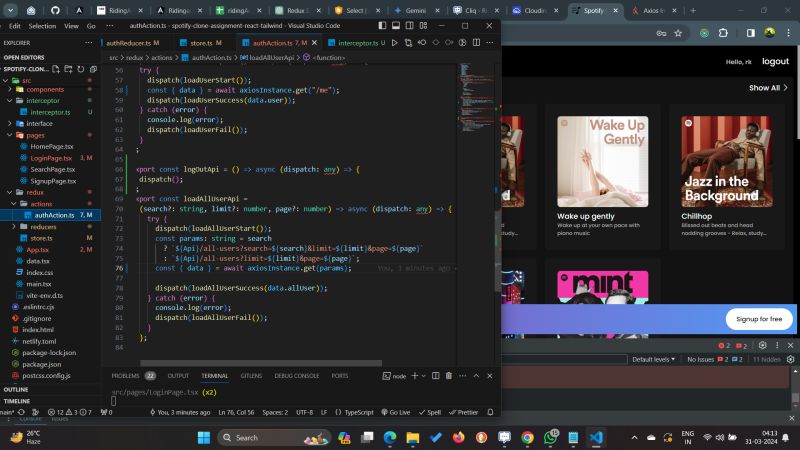Open the editor tab bar more-actions ellipsis
This screenshot has width=800, height=450.
click(490, 43)
